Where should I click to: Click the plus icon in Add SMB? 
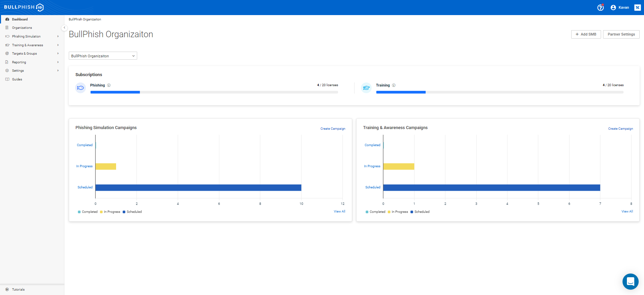[x=577, y=34]
